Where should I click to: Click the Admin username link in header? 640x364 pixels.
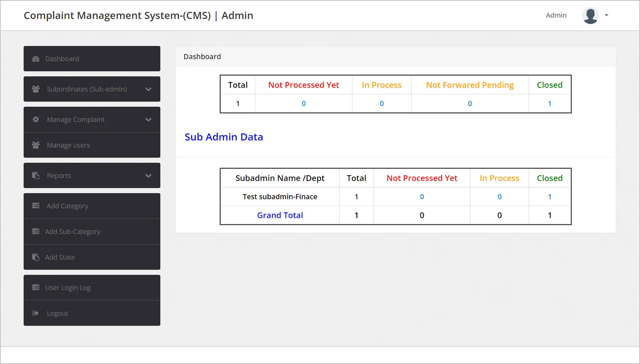(x=556, y=15)
